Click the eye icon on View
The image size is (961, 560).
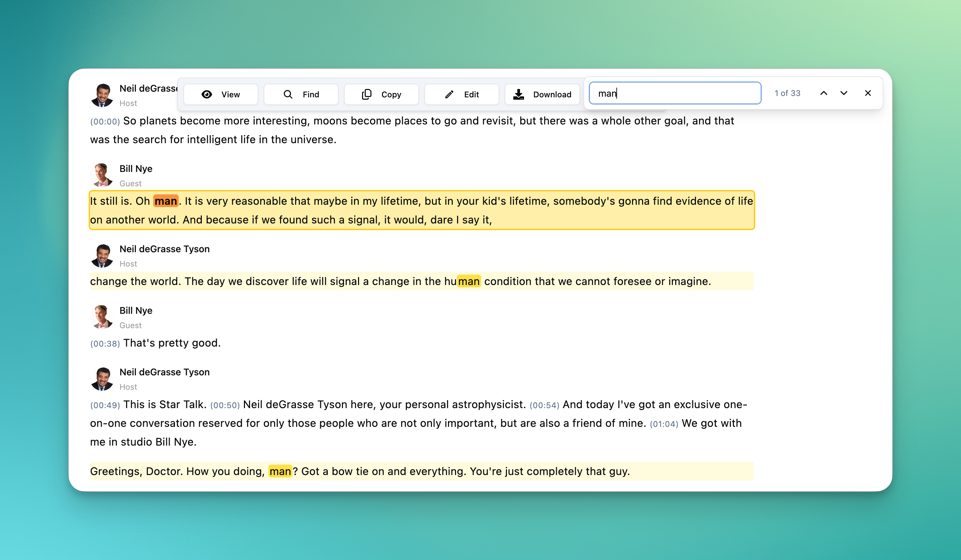(207, 94)
